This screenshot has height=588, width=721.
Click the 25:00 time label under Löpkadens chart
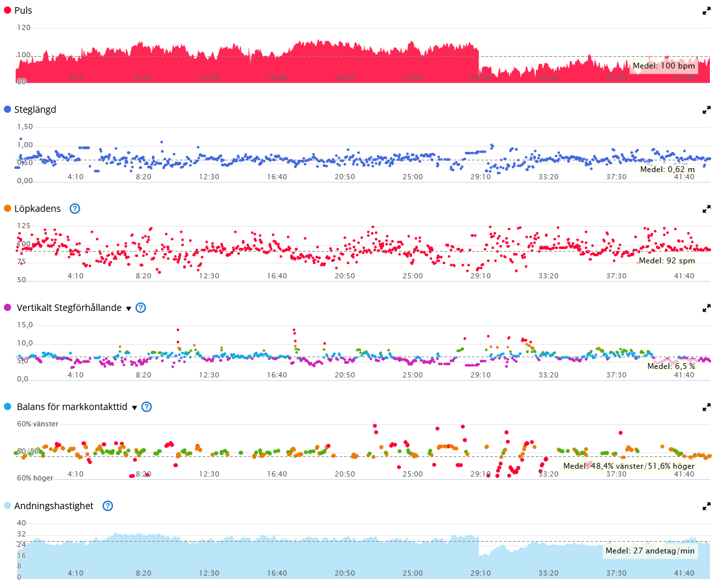pyautogui.click(x=413, y=276)
